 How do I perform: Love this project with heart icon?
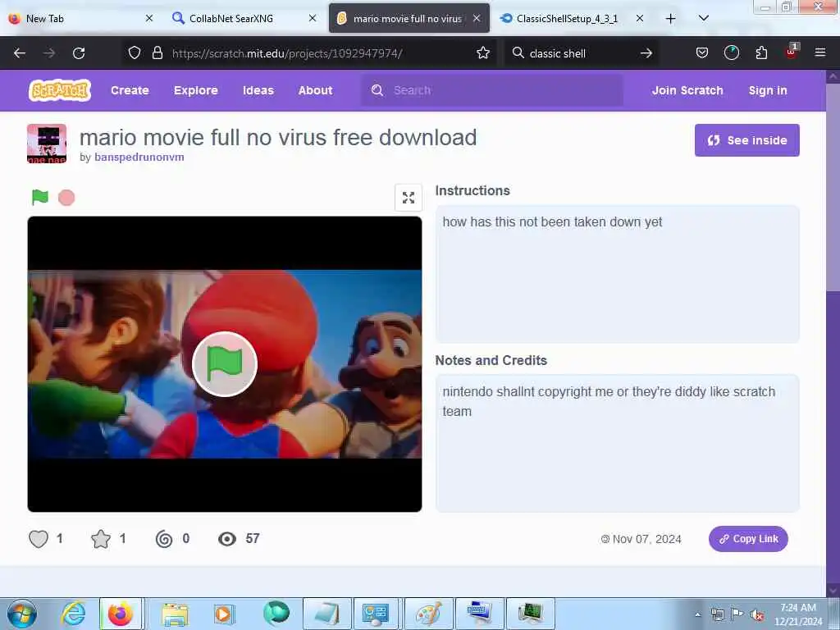tap(39, 539)
